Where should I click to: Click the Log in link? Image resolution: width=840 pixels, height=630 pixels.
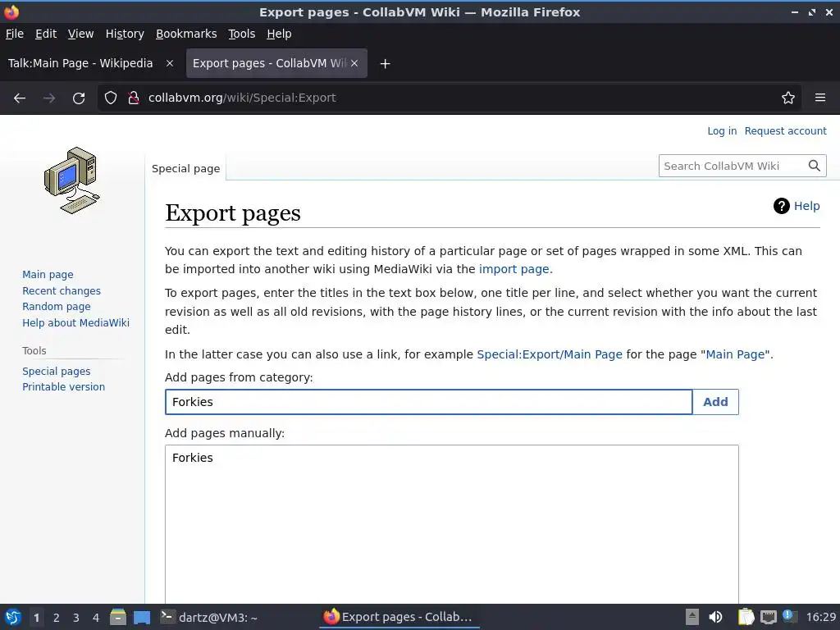722,131
